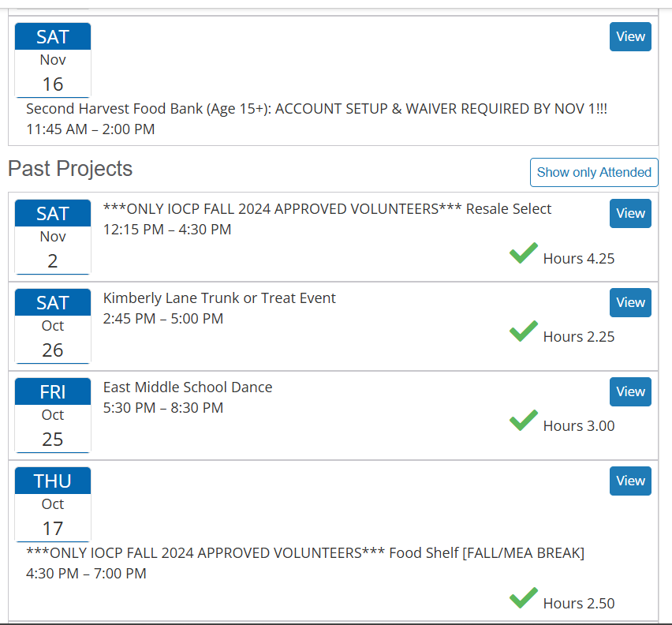Screen dimensions: 672x625
Task: Click the Food Shelf FALL/MEA BREAK title
Action: coord(305,552)
